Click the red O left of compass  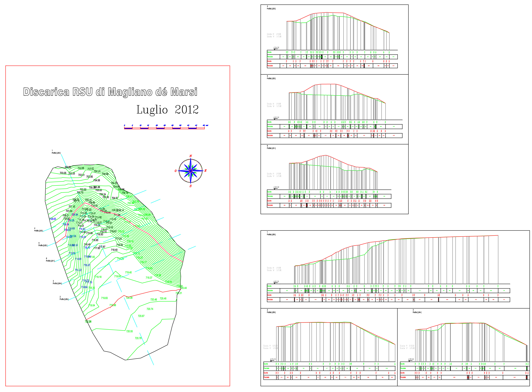tap(176, 171)
